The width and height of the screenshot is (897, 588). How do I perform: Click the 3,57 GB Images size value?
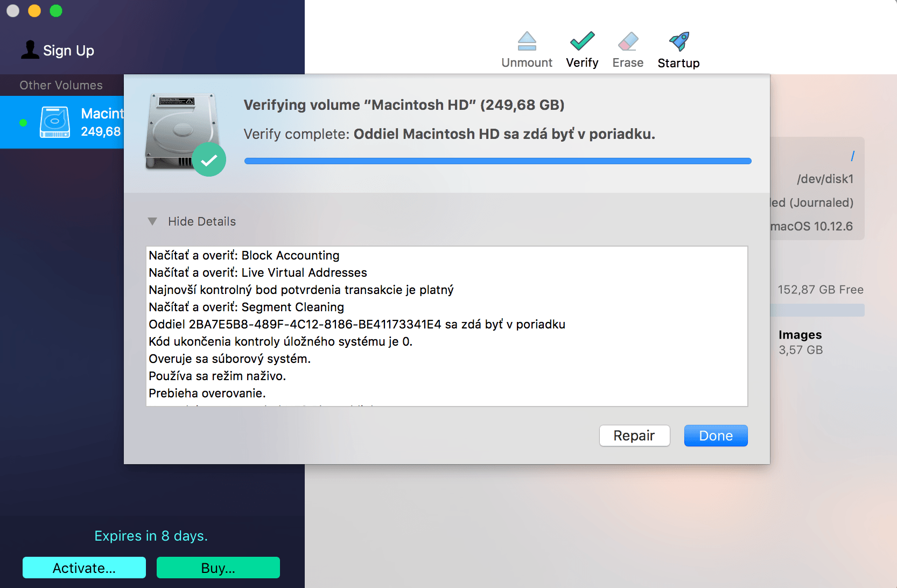coord(801,350)
